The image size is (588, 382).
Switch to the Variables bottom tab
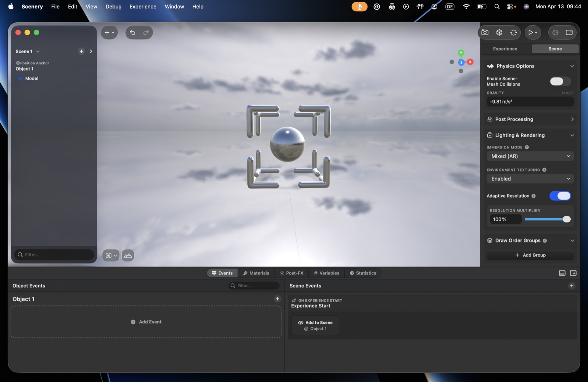pos(326,273)
